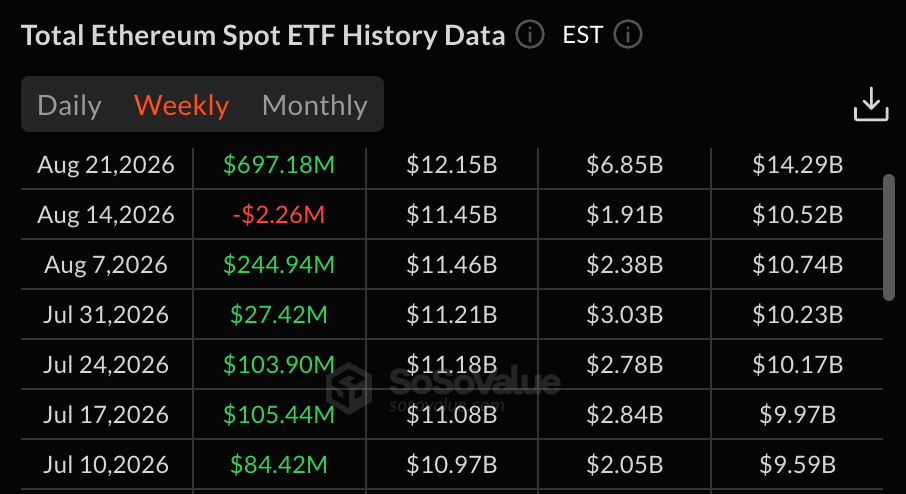
Task: Click the EST timezone label
Action: tap(582, 35)
